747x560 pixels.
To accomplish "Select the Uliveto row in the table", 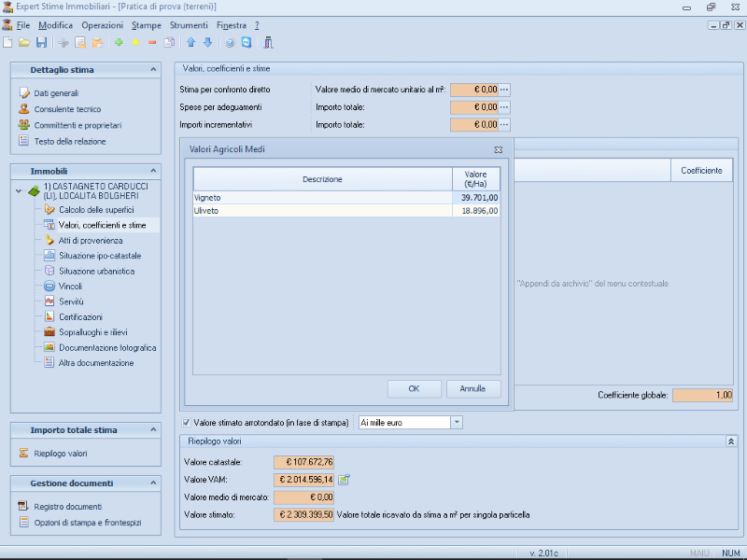I will (346, 211).
